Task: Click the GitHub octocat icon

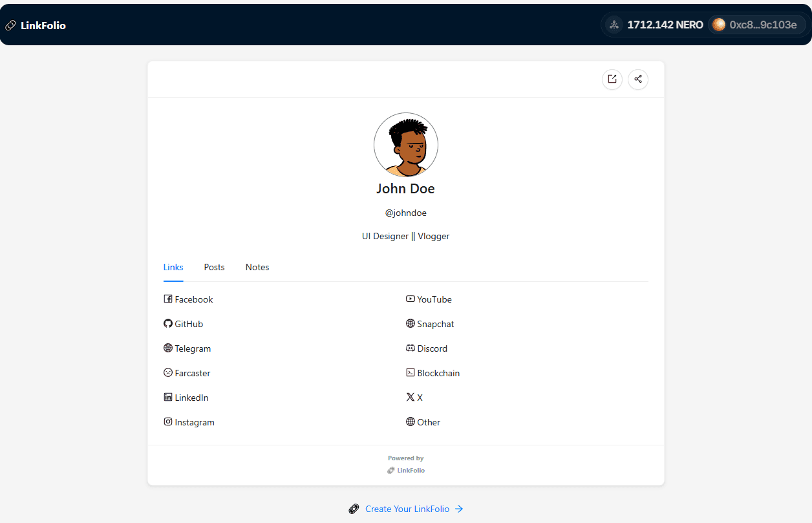Action: (x=168, y=324)
